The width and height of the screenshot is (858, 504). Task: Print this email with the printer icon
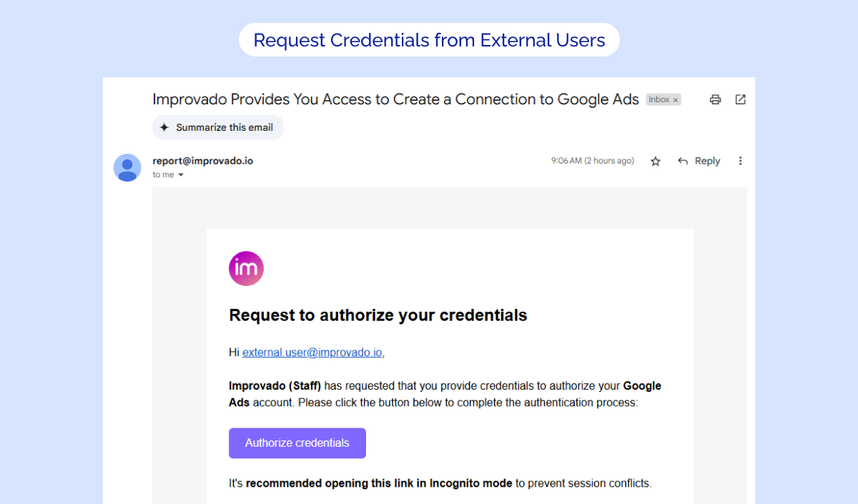click(715, 100)
